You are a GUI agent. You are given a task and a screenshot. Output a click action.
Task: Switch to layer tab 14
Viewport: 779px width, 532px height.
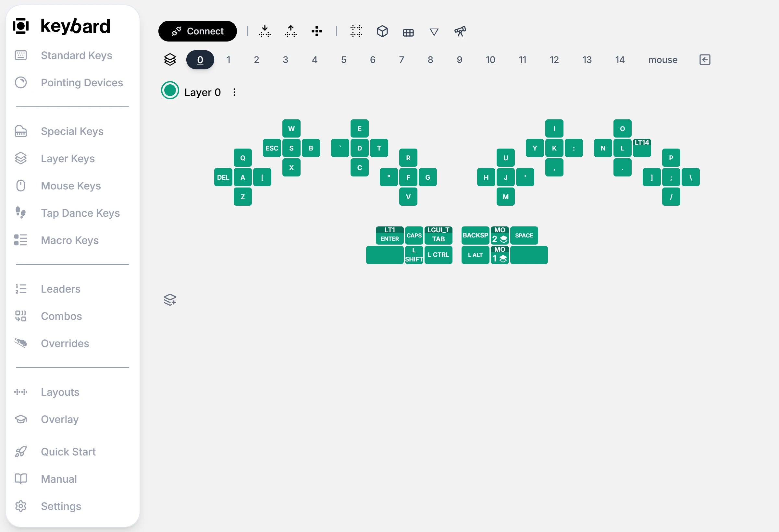(620, 60)
